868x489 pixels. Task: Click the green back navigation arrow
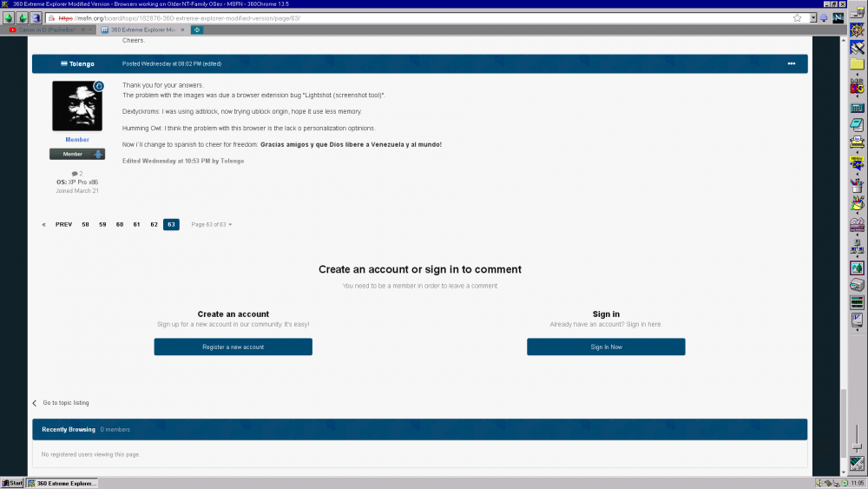click(9, 17)
